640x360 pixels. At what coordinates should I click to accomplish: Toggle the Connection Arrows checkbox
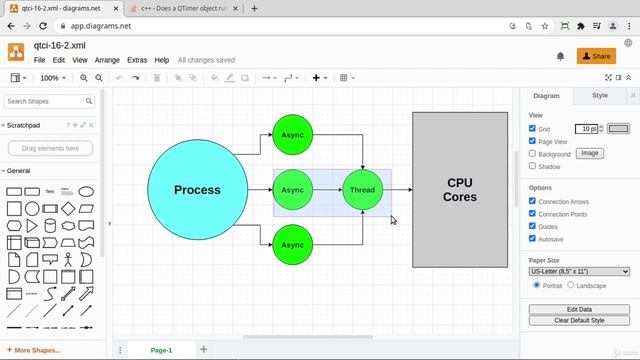point(532,201)
